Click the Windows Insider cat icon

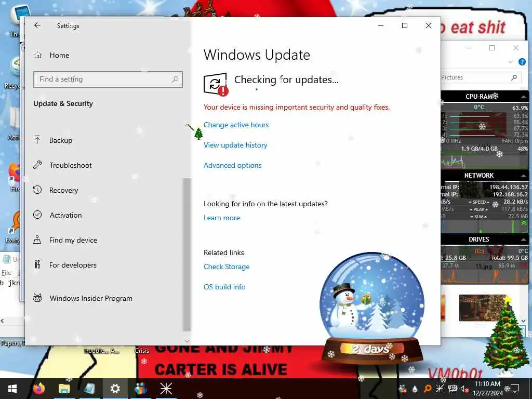37,298
